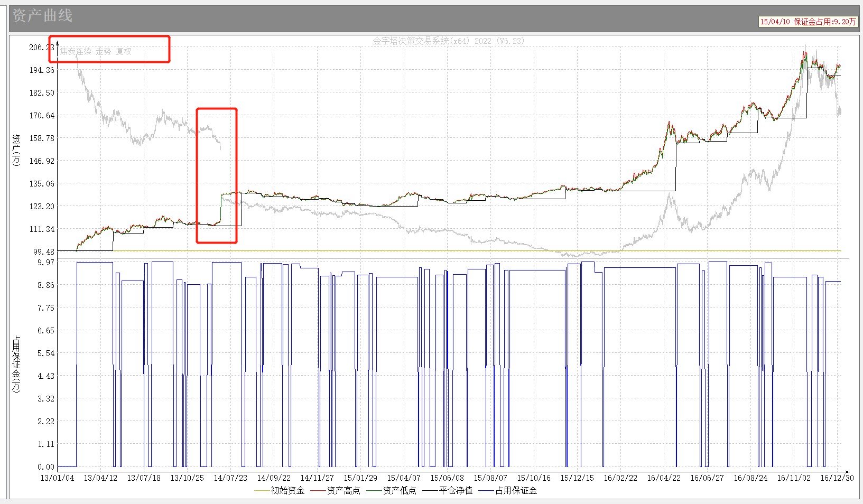Click the 123.20 asset axis value

(42, 207)
